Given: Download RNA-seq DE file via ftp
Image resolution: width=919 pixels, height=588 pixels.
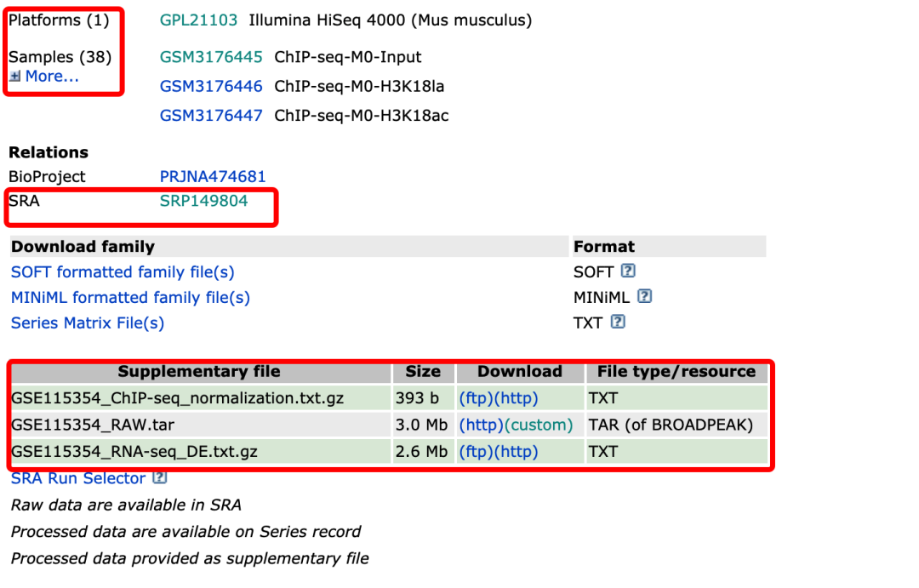Looking at the screenshot, I should (x=474, y=452).
